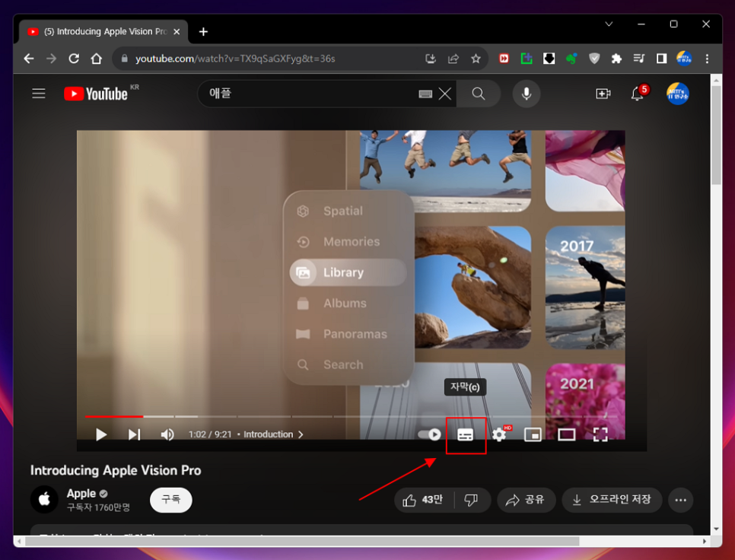Image resolution: width=735 pixels, height=560 pixels.
Task: Open the media control playlist icon
Action: point(639,59)
